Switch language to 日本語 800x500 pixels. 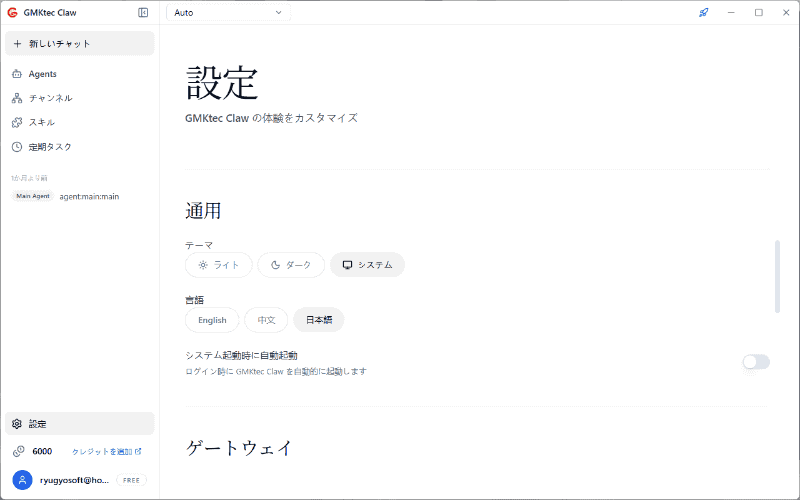coord(319,320)
